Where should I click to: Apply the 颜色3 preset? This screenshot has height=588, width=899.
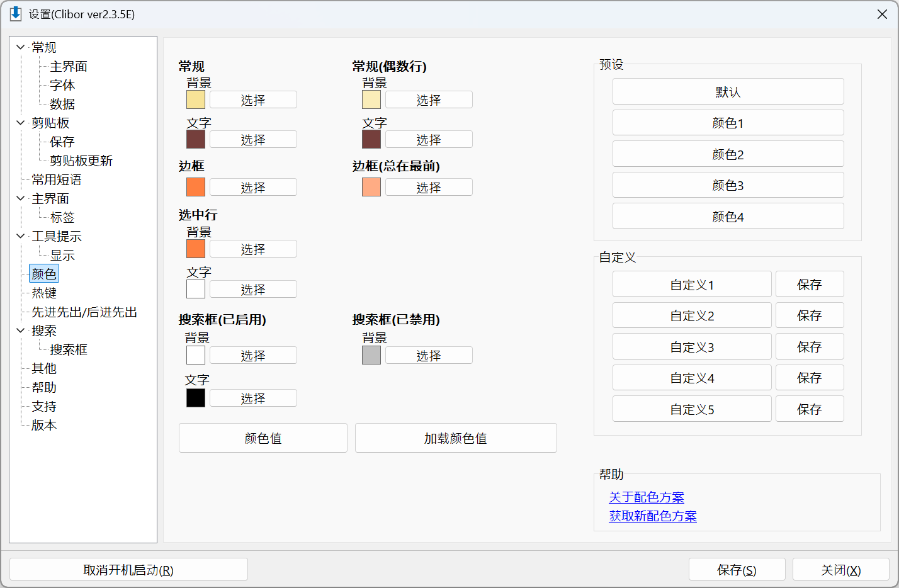pos(728,185)
